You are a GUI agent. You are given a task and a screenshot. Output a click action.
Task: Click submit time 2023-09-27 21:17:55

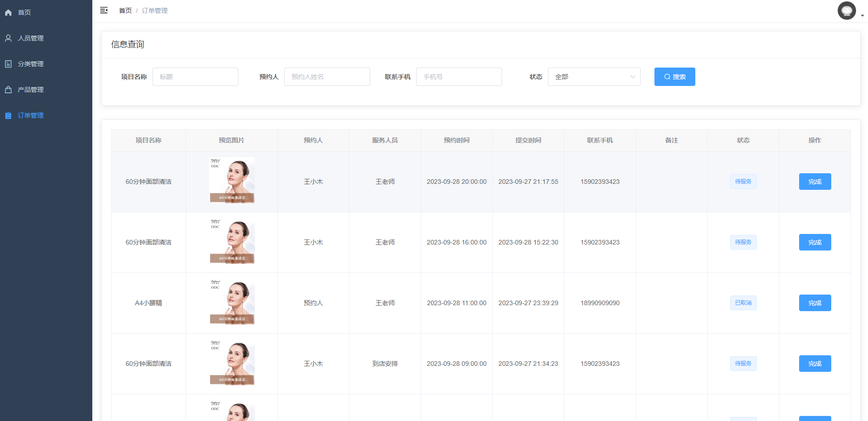[x=528, y=182]
